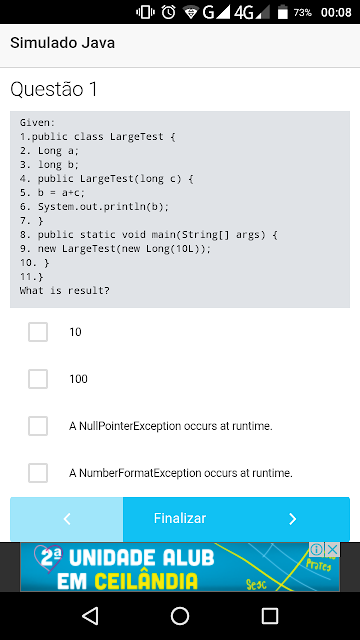Check the answer box for 10
The height and width of the screenshot is (640, 360).
point(38,332)
